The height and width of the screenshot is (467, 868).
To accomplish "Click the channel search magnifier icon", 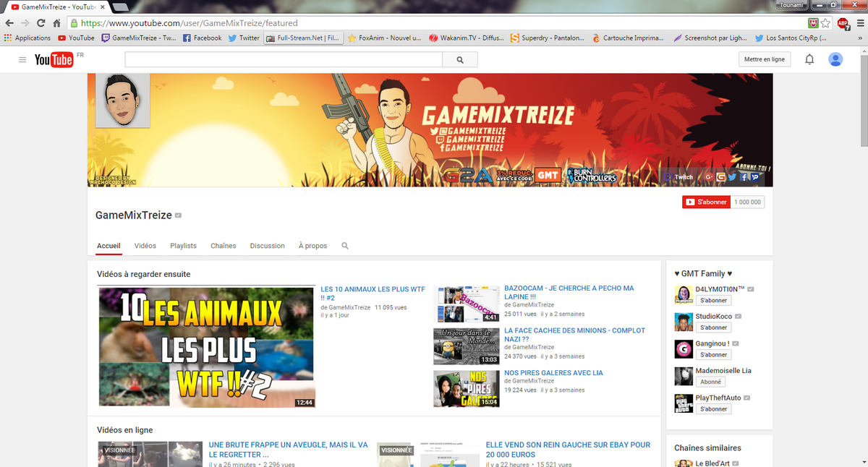I will click(345, 246).
